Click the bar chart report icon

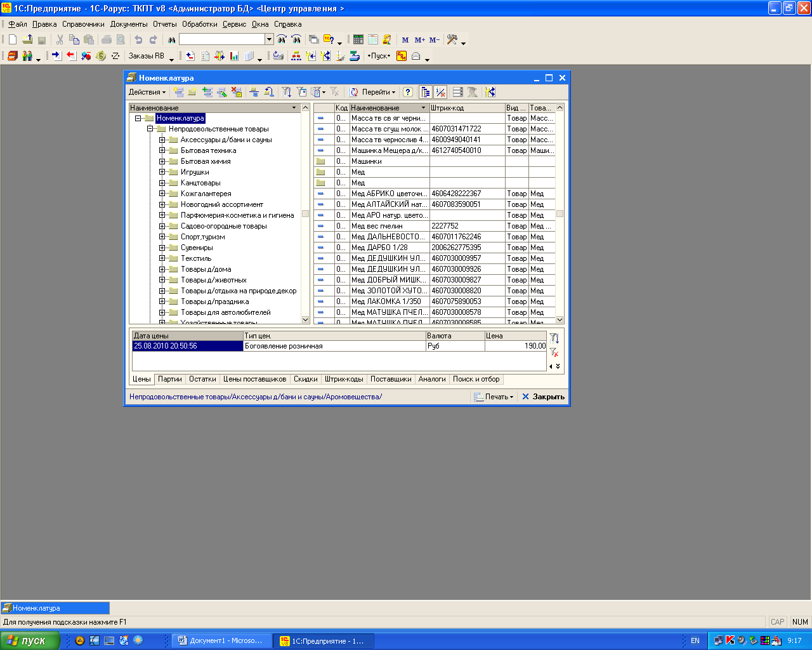(234, 56)
